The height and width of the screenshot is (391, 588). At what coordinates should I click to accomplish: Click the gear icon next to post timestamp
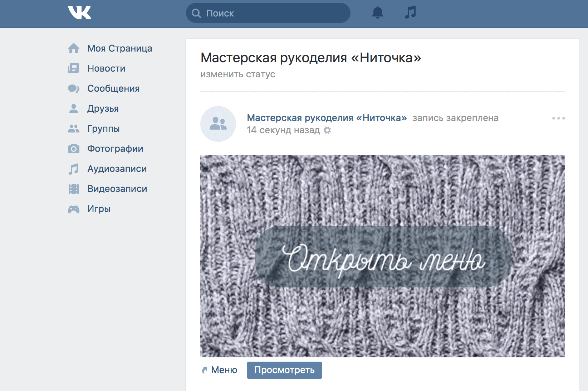pyautogui.click(x=327, y=130)
